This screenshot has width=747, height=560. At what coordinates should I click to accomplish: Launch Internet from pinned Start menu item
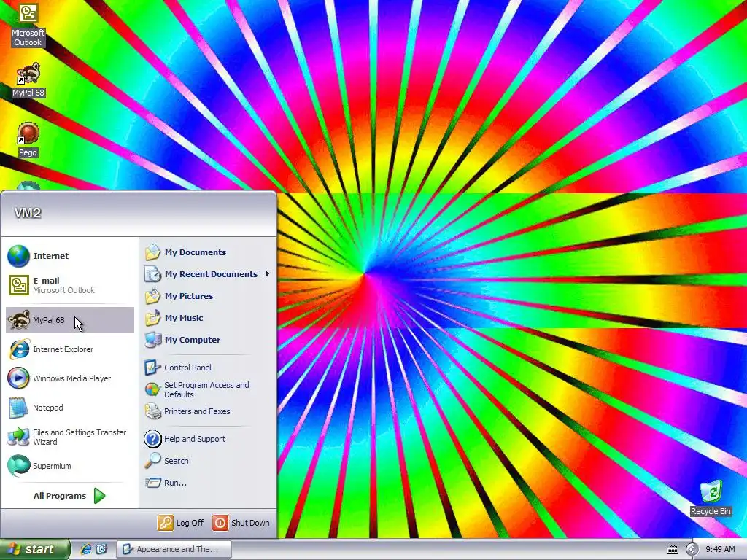(70, 256)
